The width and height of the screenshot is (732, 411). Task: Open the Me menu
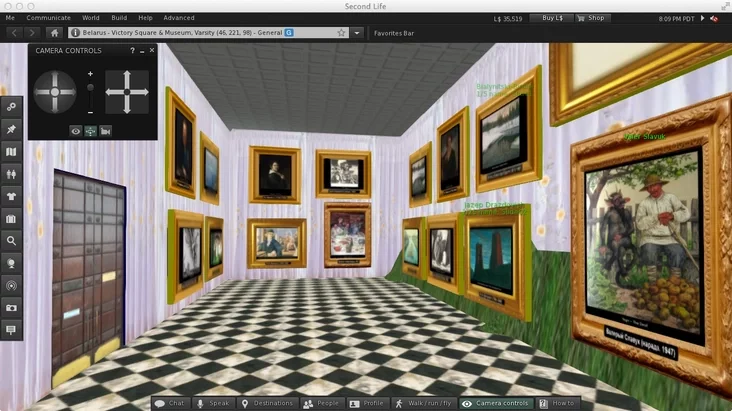coord(10,18)
